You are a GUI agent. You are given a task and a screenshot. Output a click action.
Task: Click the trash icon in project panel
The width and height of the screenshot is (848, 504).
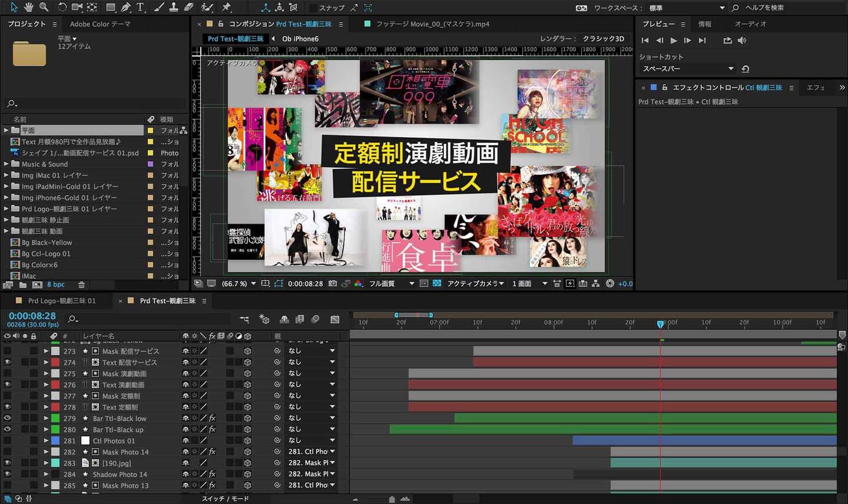pyautogui.click(x=81, y=285)
